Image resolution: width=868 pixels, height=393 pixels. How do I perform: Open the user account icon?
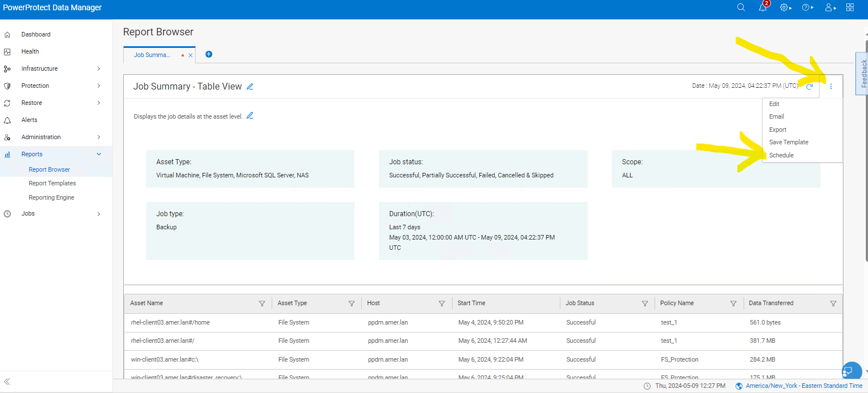tap(828, 7)
